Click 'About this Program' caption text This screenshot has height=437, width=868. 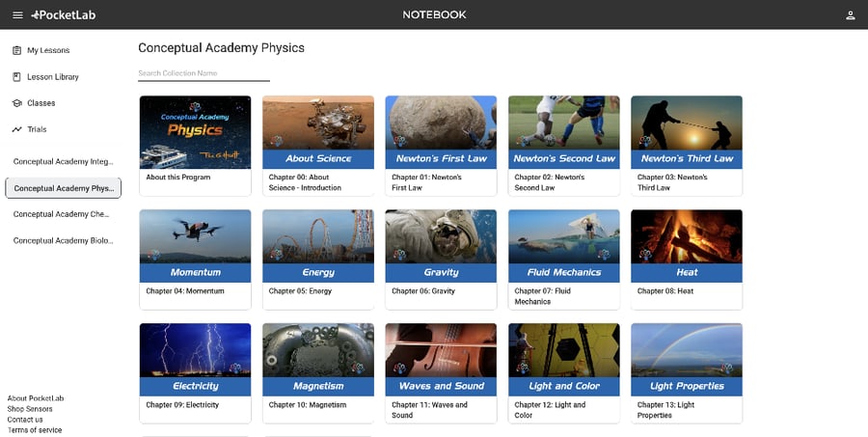point(178,178)
